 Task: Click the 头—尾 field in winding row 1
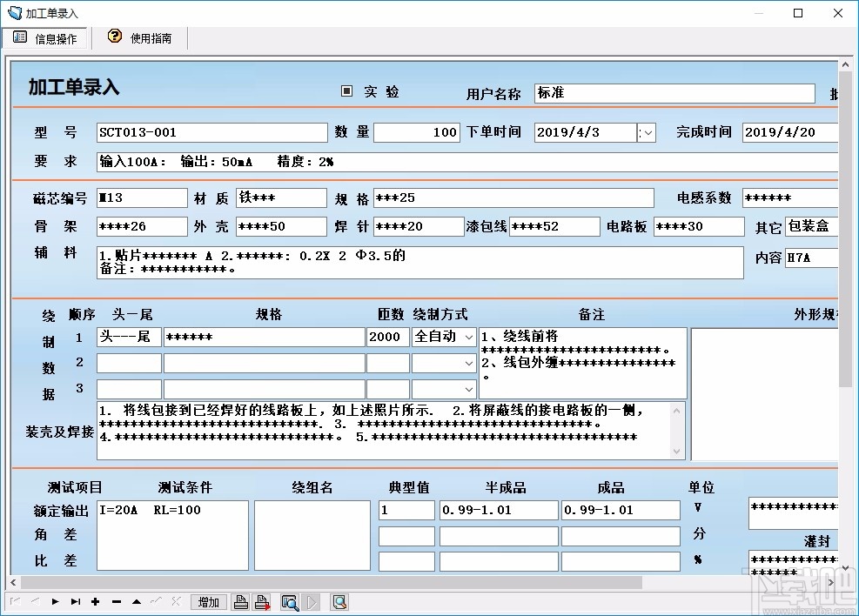130,338
